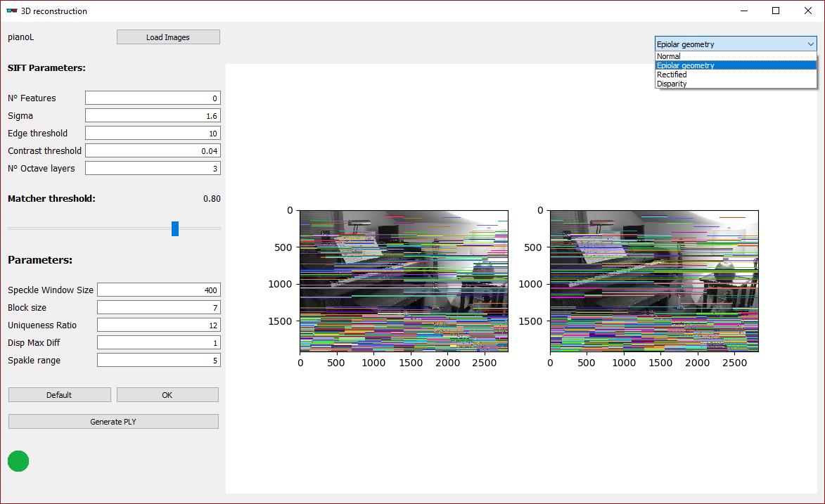Click the Edge threshold text box
825x504 pixels.
pos(152,132)
